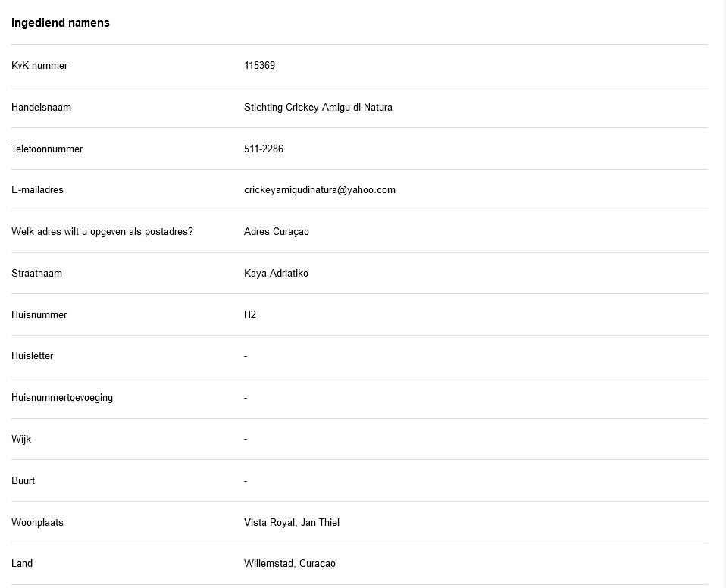Select the KvK number value 115369
Image resolution: width=726 pixels, height=588 pixels.
[x=259, y=66]
